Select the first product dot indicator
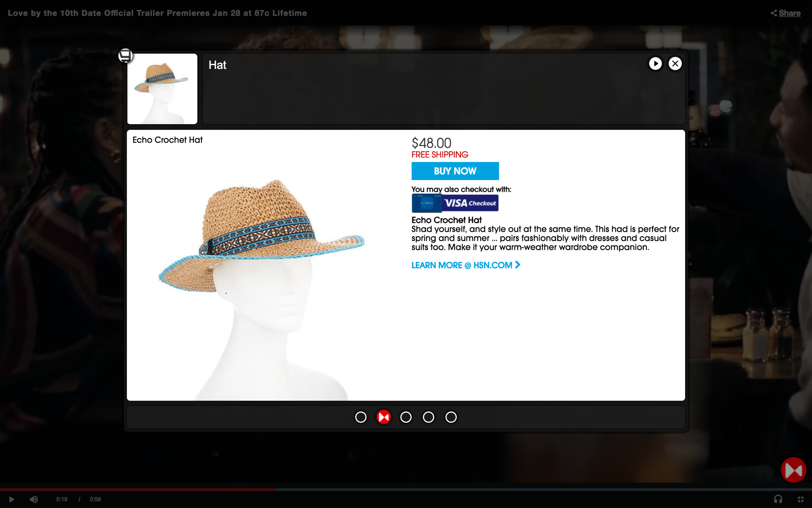Image resolution: width=812 pixels, height=508 pixels. (361, 417)
